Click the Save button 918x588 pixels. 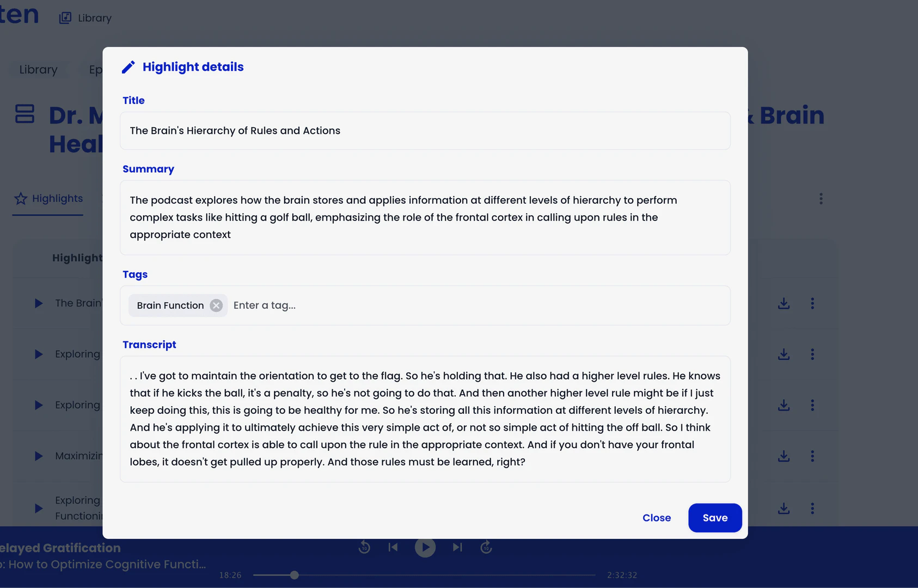coord(714,518)
